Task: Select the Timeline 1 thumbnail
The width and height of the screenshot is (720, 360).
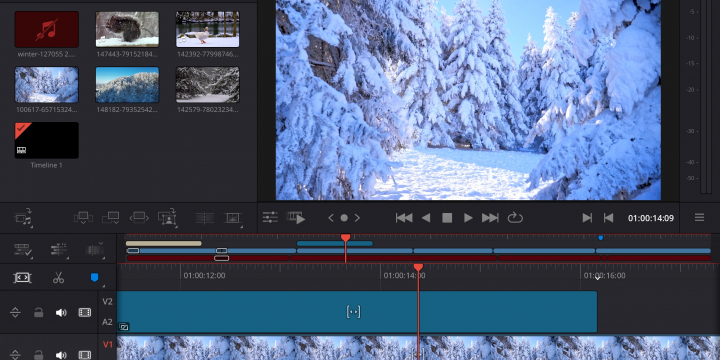Action: tap(46, 141)
